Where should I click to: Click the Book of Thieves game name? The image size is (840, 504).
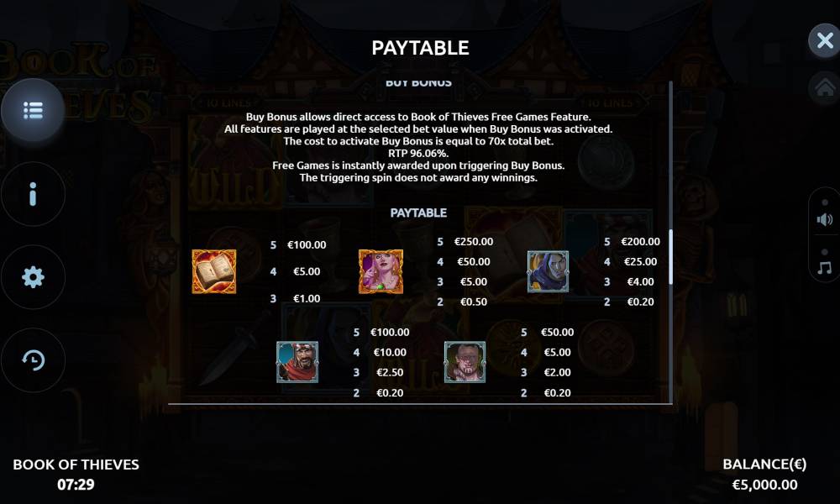point(76,465)
